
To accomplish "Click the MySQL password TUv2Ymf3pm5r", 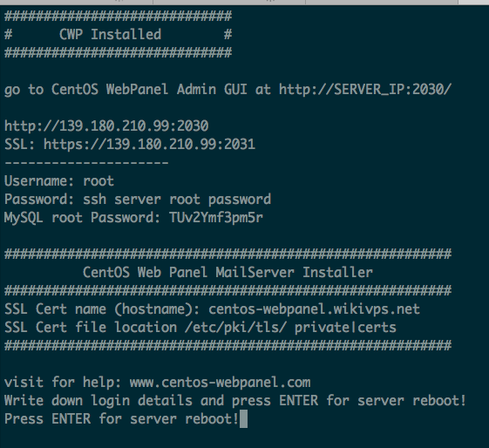I will tap(216, 218).
